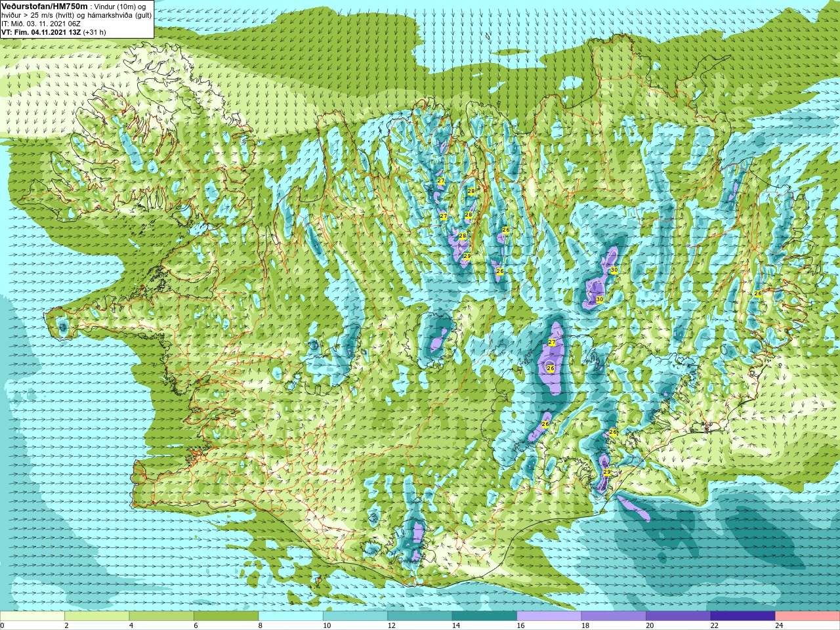Select the 20–22 m/s violet legend swatch
Viewport: 840px width, 630px height.
click(x=679, y=616)
